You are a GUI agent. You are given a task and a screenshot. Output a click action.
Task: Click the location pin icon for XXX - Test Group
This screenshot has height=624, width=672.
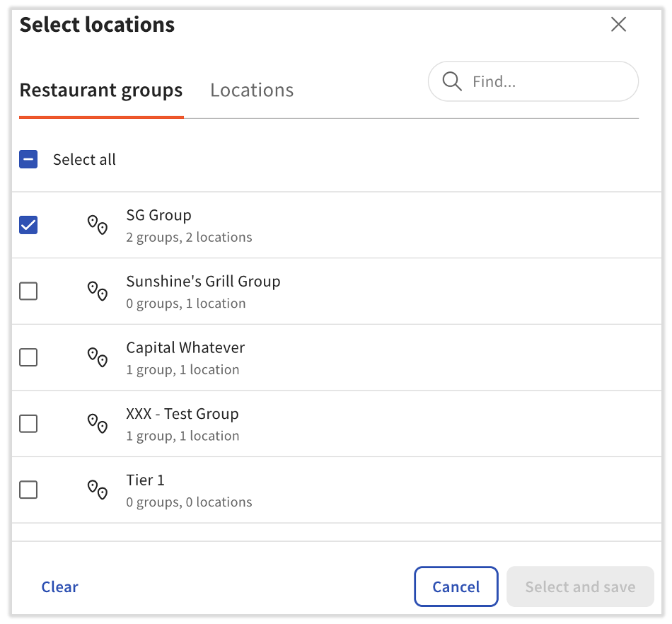98,423
